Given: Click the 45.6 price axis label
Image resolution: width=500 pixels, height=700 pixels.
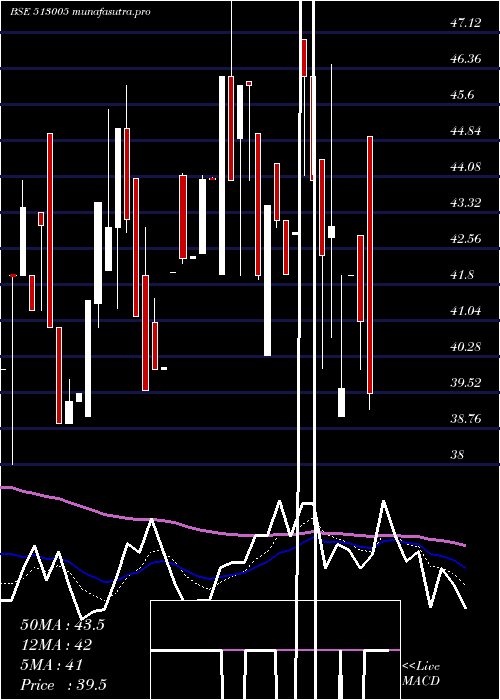Looking at the screenshot, I should click(462, 95).
